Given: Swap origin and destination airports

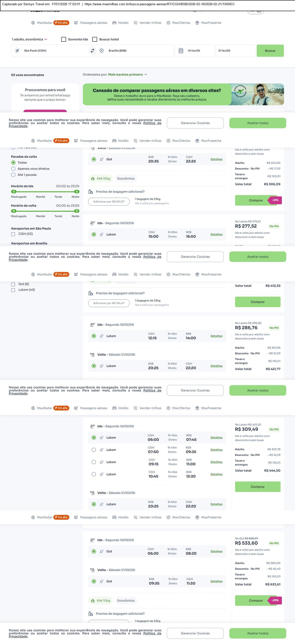Looking at the screenshot, I should [92, 51].
